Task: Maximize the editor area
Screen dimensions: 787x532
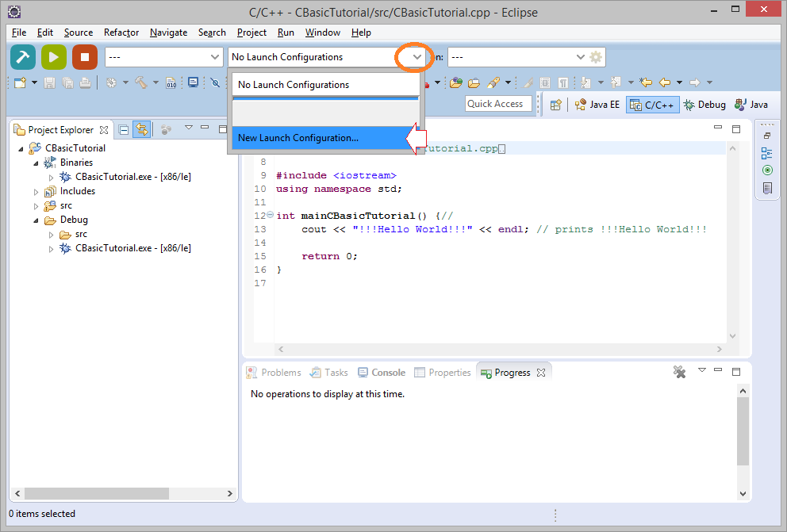Action: [736, 129]
